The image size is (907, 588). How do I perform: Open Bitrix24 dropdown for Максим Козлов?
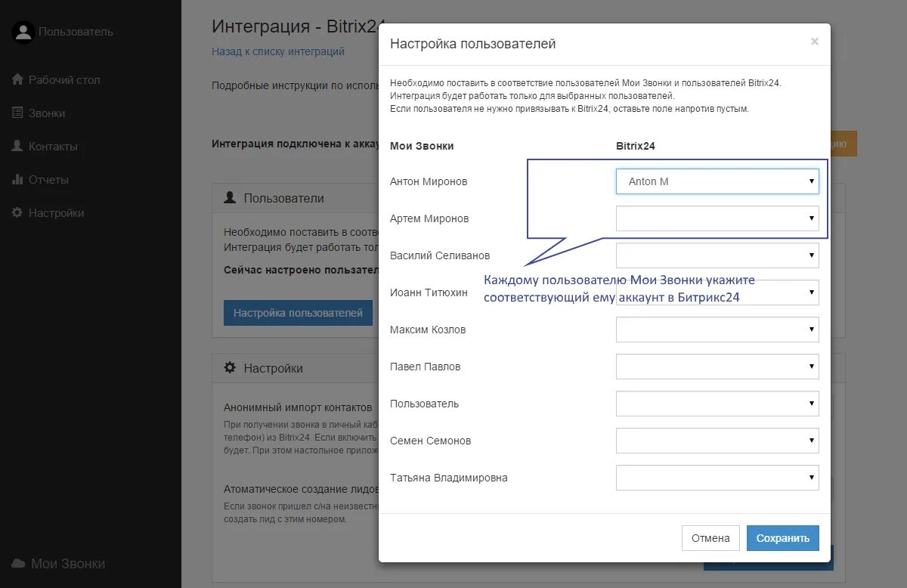pos(717,330)
